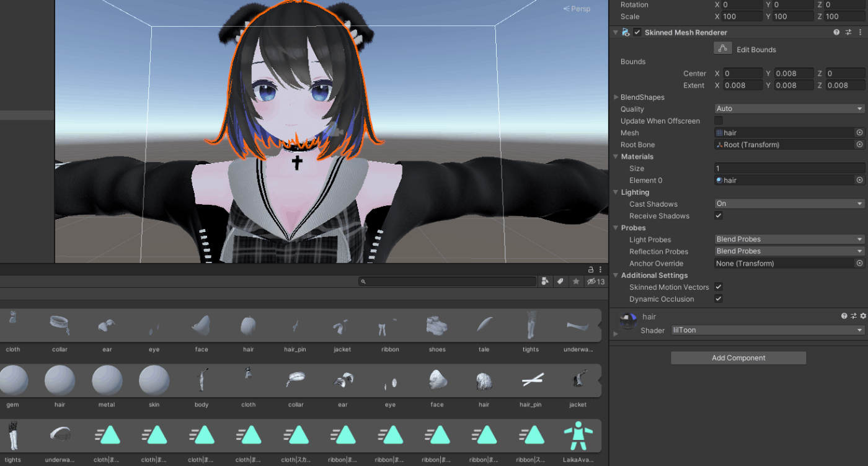Click the Bounds Extent Z field

pyautogui.click(x=845, y=86)
